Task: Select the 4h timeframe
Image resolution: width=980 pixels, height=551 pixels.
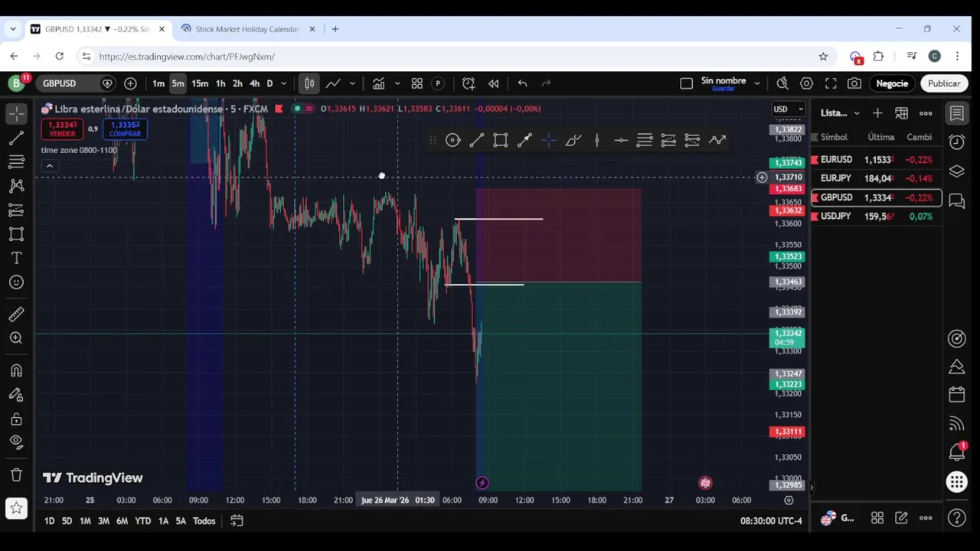Action: click(254, 83)
